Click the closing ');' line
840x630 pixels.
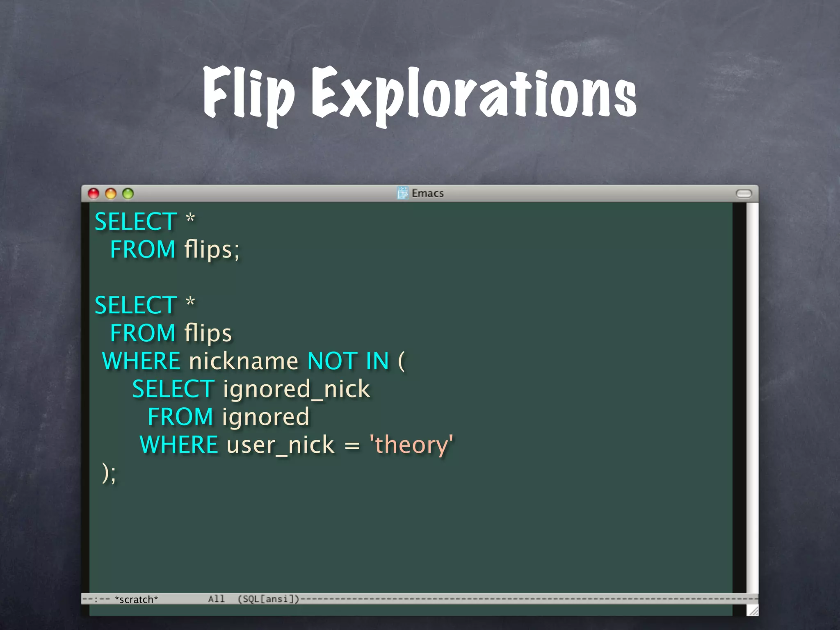pos(109,473)
